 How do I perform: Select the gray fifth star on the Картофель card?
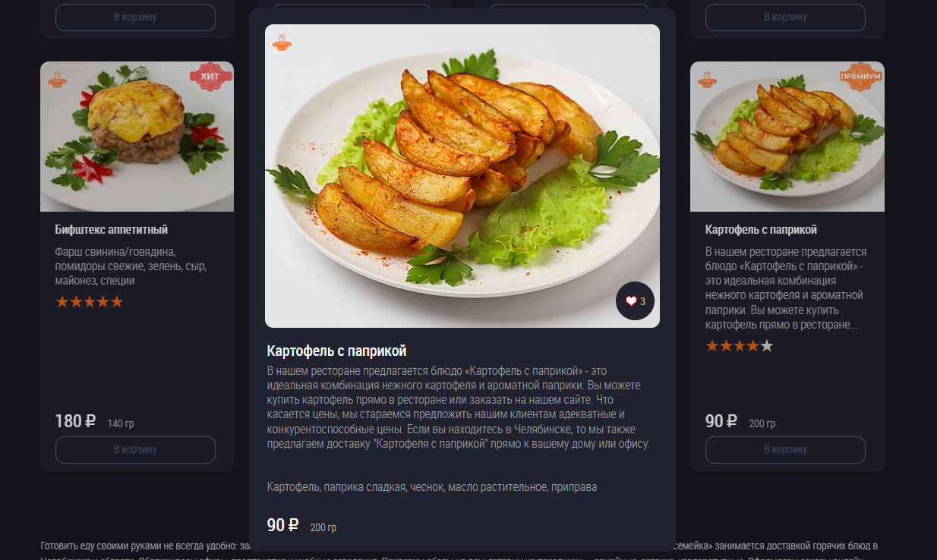coord(767,346)
